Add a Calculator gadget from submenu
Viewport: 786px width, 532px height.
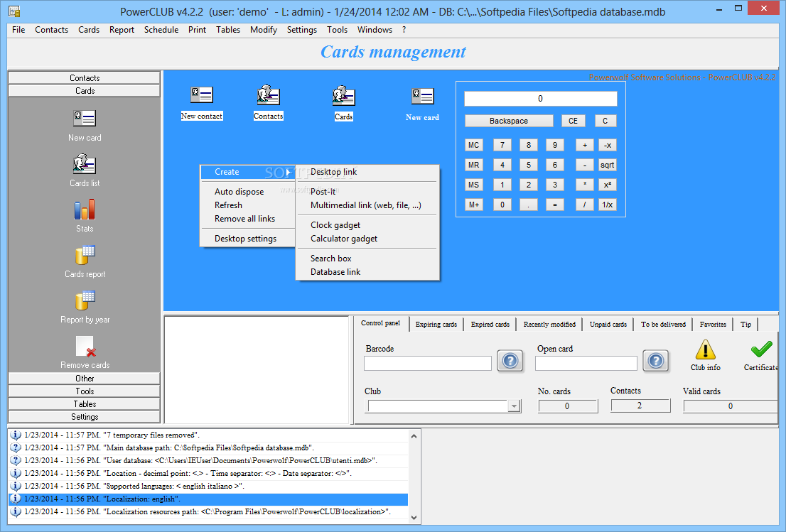click(367, 239)
